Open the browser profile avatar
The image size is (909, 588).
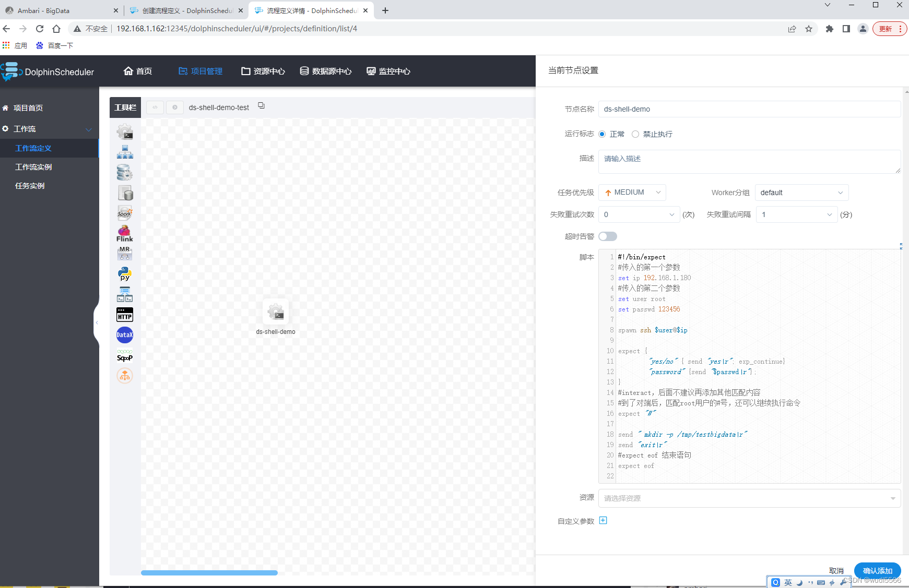[x=863, y=29]
